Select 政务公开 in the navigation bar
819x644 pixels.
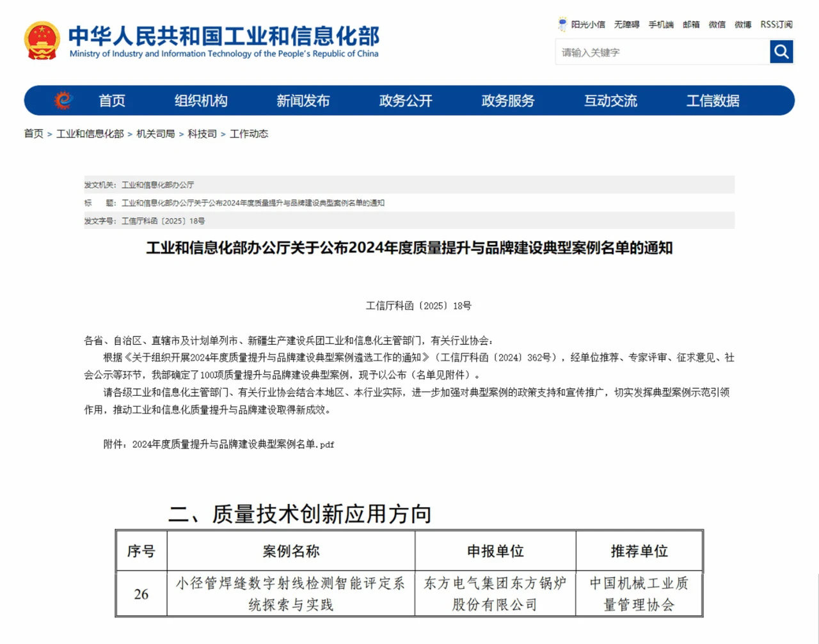pos(406,101)
